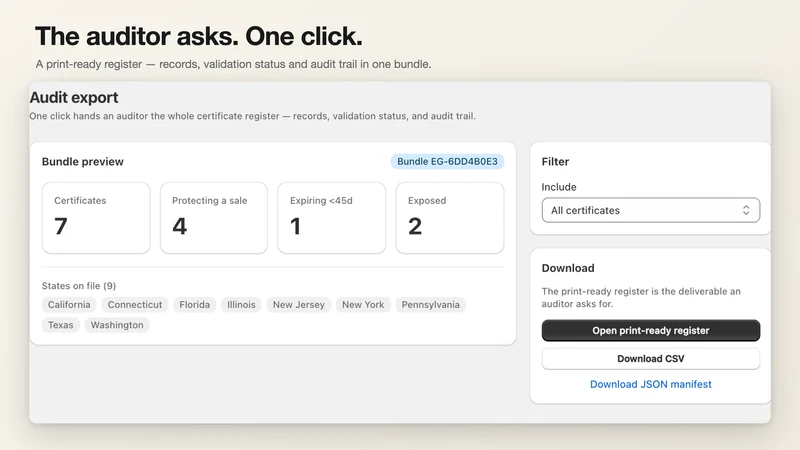This screenshot has width=800, height=450.
Task: Click the Bundle preview heading
Action: (x=83, y=161)
